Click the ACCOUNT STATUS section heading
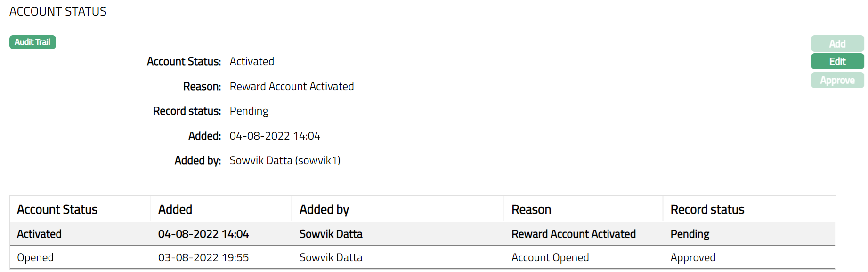 click(x=58, y=11)
